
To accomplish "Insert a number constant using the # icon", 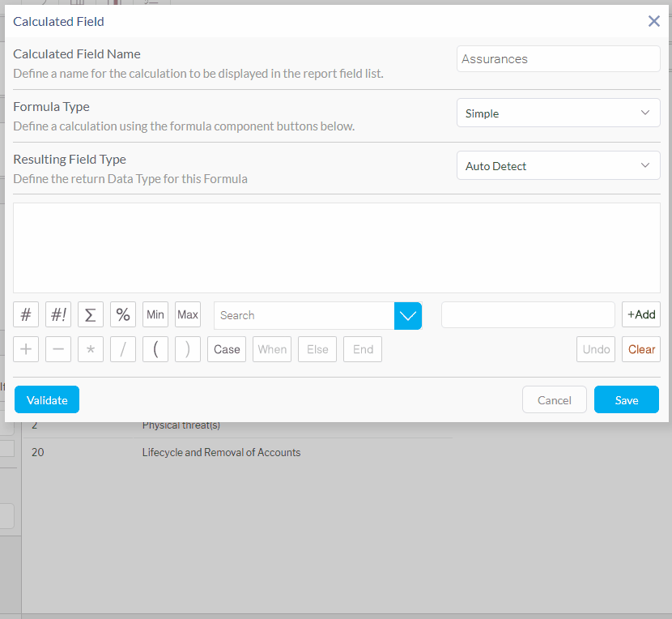I will (25, 314).
